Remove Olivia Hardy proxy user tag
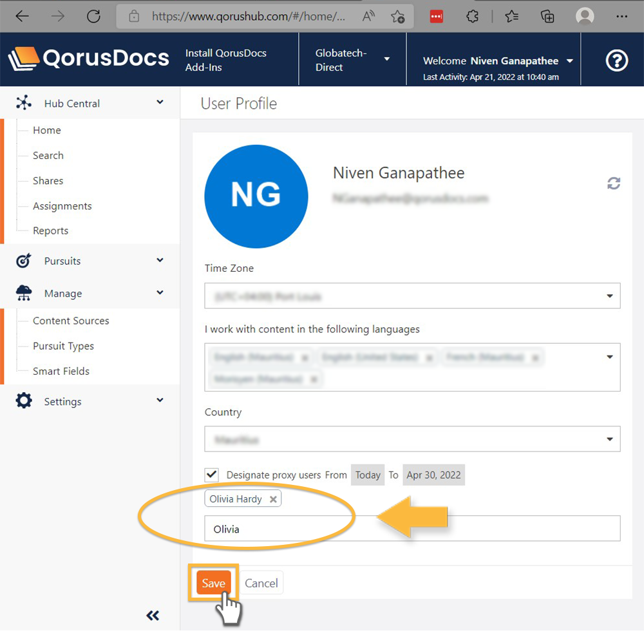This screenshot has width=644, height=644. [x=273, y=499]
